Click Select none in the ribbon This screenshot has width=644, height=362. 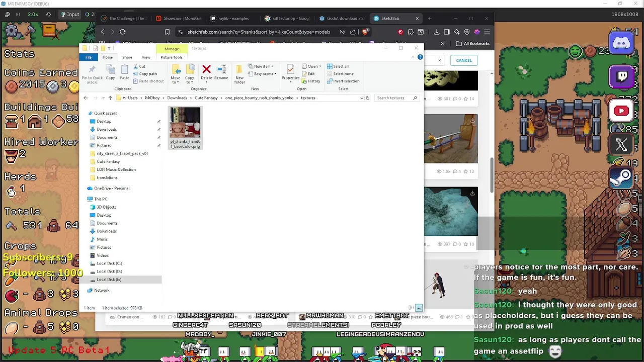[340, 74]
